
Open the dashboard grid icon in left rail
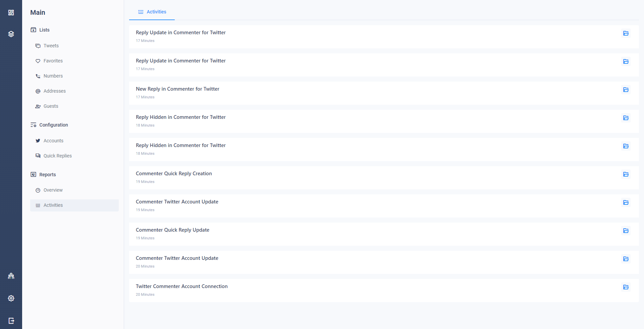pyautogui.click(x=11, y=12)
